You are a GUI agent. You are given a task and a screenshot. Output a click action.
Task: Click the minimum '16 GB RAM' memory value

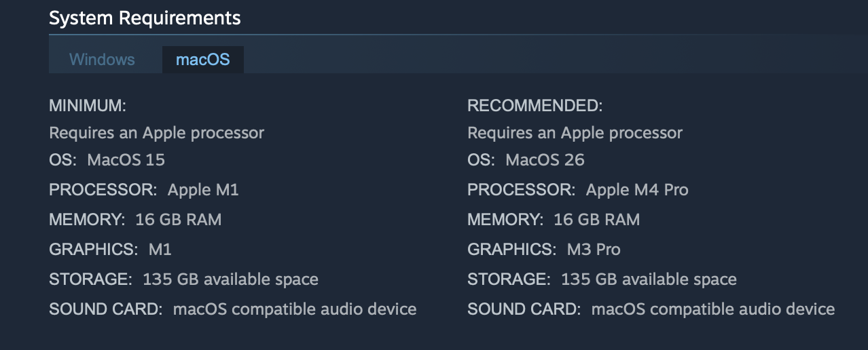pos(179,220)
